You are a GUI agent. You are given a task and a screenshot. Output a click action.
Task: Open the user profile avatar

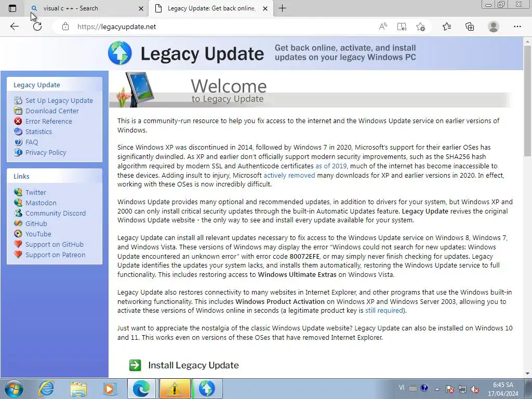[x=494, y=26]
